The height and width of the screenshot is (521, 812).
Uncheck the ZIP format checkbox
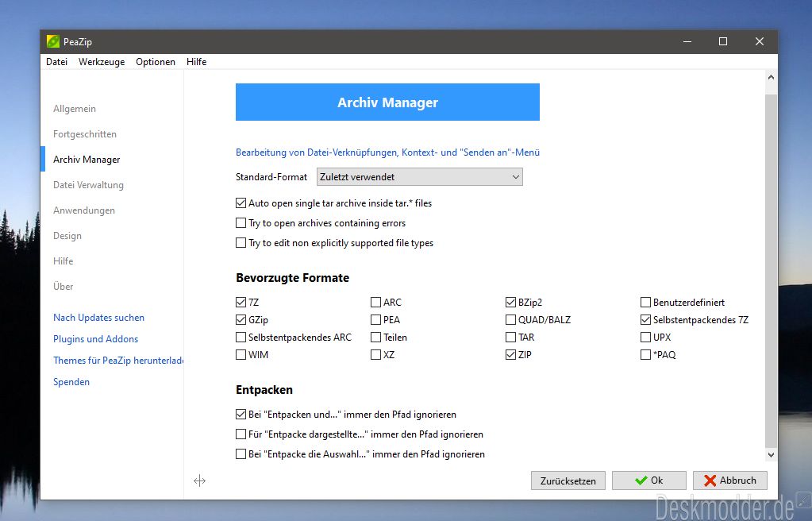(510, 355)
